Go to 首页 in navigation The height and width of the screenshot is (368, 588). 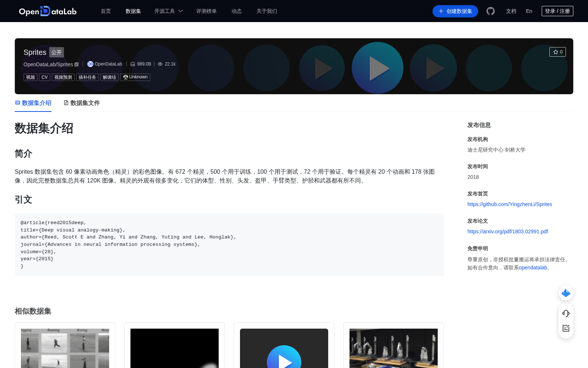[x=106, y=11]
